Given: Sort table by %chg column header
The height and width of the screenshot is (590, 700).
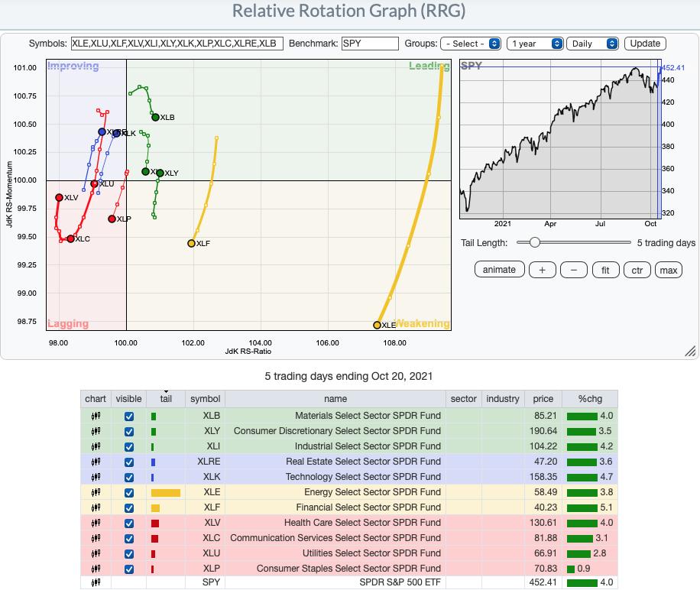Looking at the screenshot, I should tap(590, 399).
